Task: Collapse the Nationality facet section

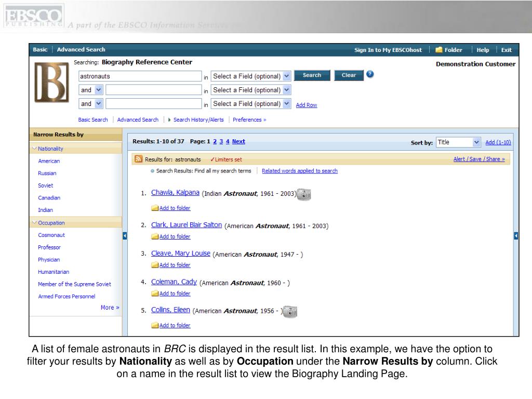Action: pos(34,148)
